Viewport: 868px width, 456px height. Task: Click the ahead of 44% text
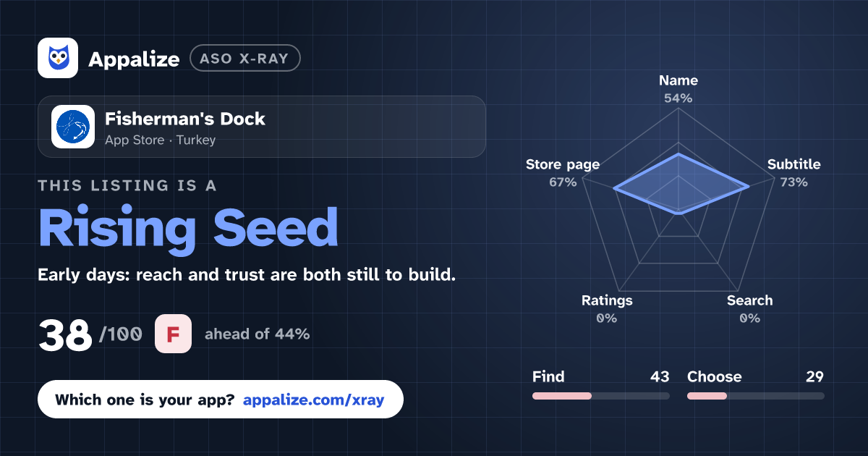tap(258, 334)
